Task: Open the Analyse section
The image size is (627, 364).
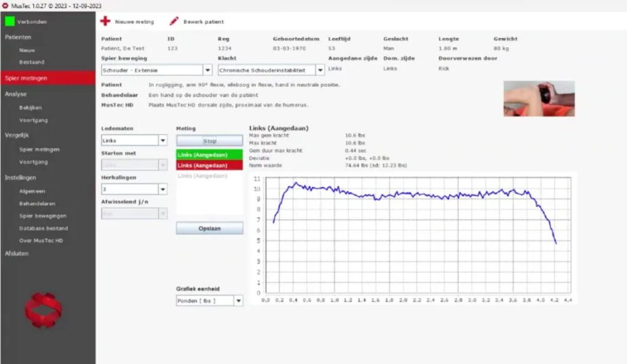Action: [x=15, y=94]
